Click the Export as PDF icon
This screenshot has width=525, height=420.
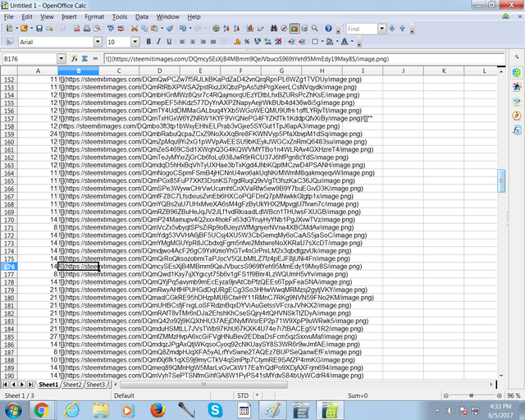(x=76, y=29)
